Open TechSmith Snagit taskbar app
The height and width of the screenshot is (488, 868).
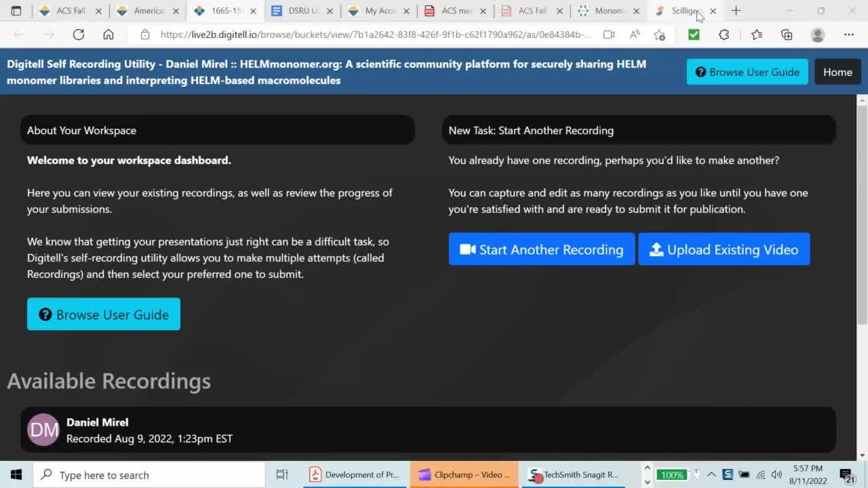pyautogui.click(x=574, y=474)
